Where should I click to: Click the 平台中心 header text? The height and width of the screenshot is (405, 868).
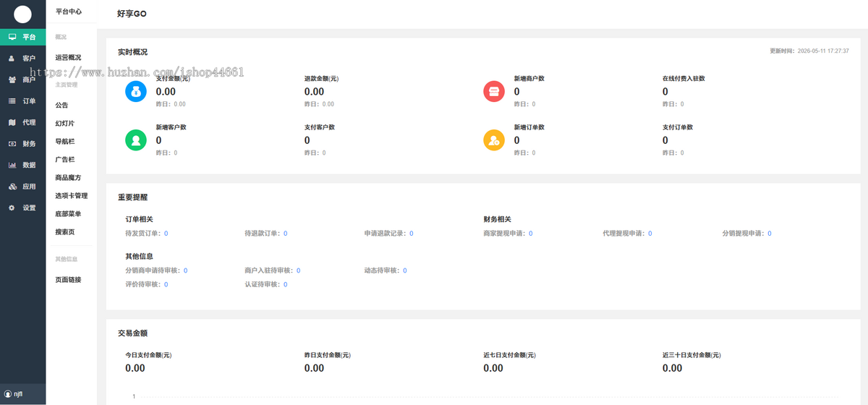tap(69, 12)
